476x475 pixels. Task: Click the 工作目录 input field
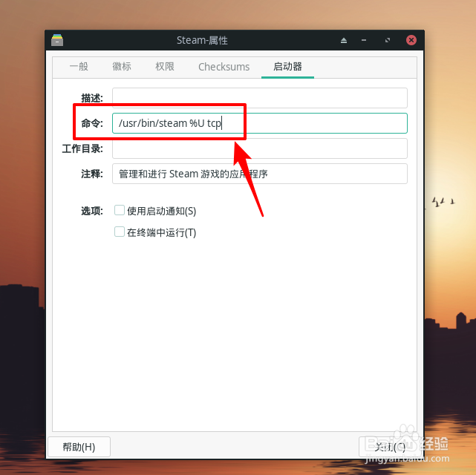tap(260, 148)
